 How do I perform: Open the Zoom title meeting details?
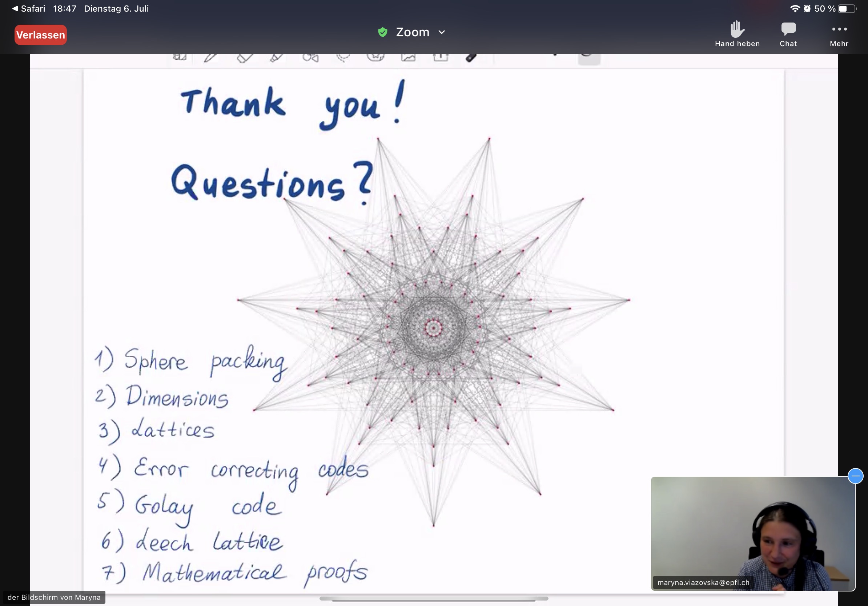click(x=413, y=32)
